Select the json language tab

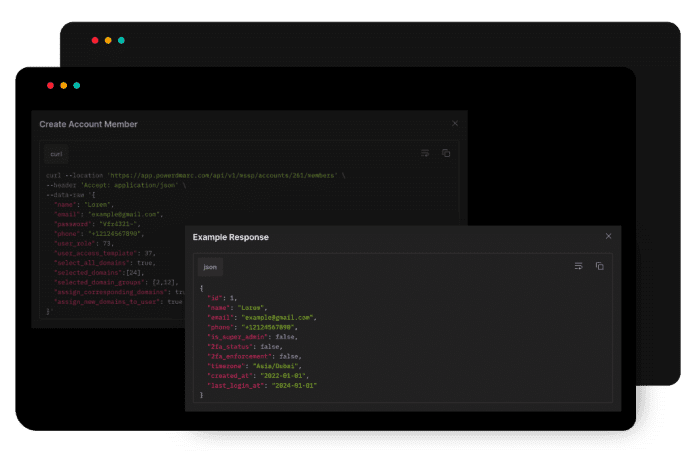[210, 267]
